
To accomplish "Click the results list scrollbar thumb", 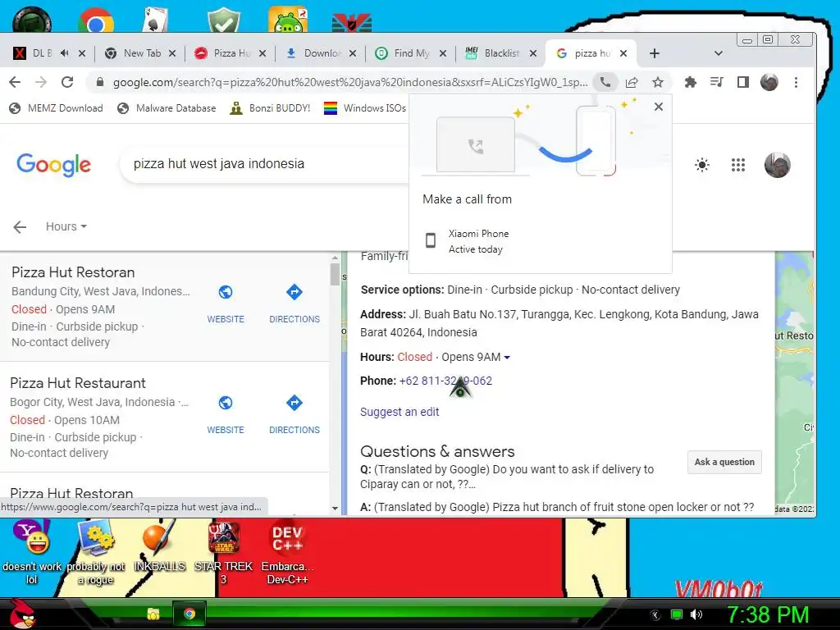I will (x=335, y=274).
